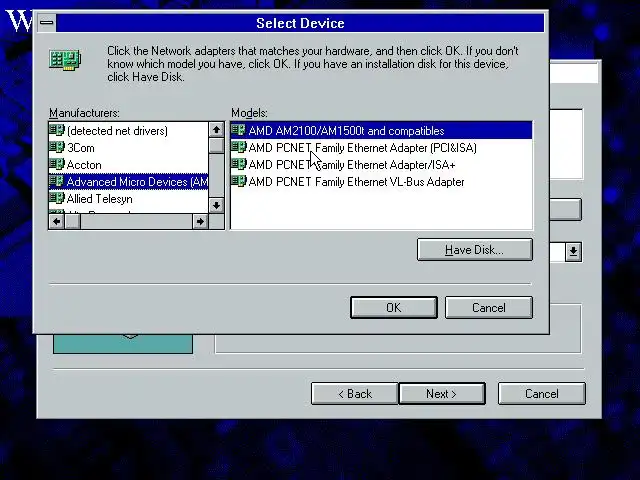This screenshot has height=480, width=640.
Task: Cancel the Select Device dialog
Action: coord(489,307)
